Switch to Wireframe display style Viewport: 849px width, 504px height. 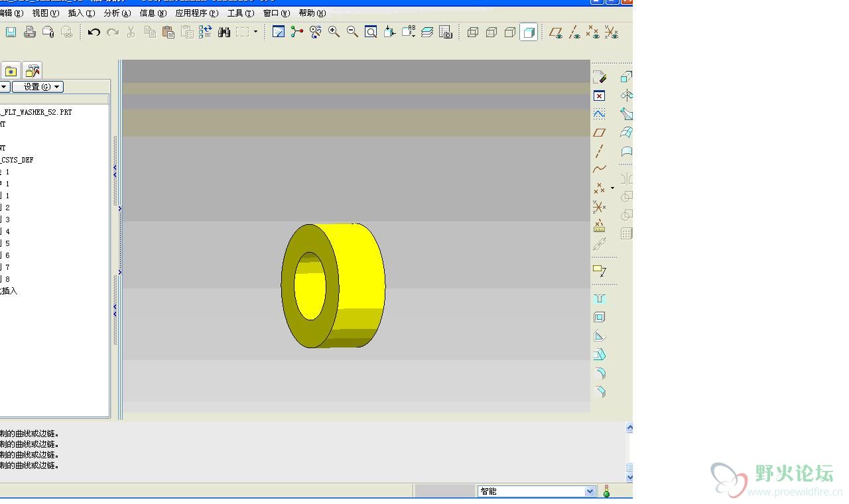point(473,32)
